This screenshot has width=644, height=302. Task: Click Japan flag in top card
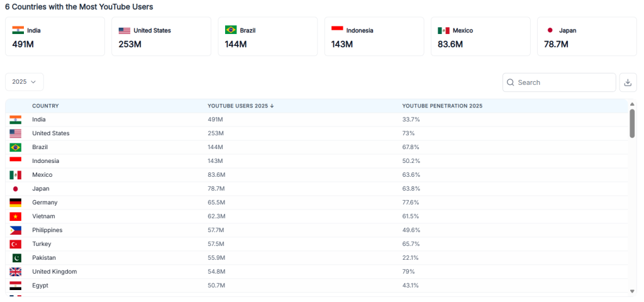point(550,30)
